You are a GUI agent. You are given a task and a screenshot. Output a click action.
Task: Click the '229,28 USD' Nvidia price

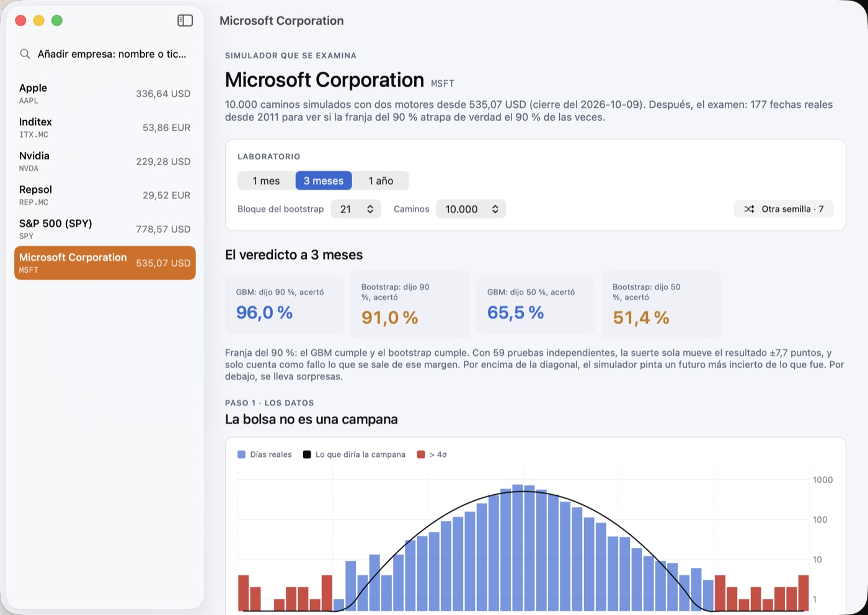(163, 161)
